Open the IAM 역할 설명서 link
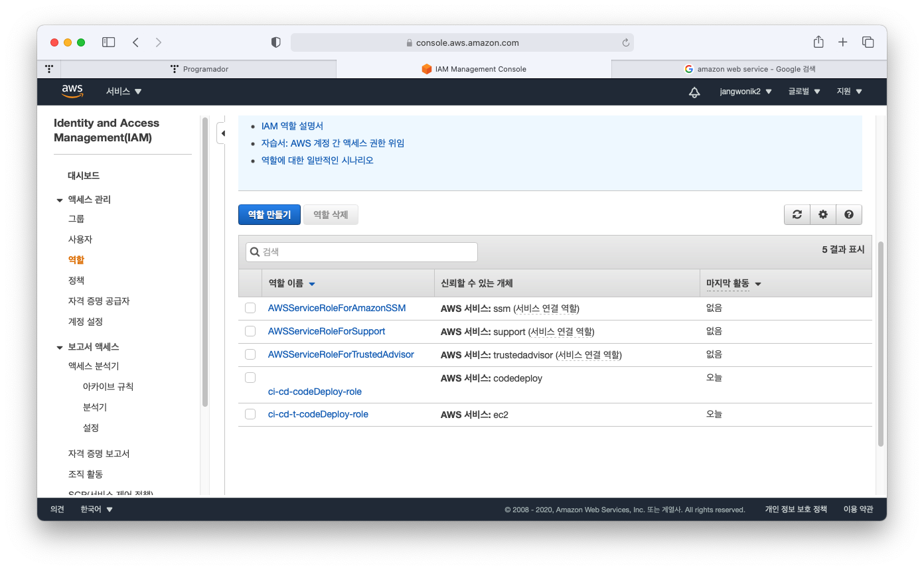Screen dimensions: 924x570 point(292,126)
